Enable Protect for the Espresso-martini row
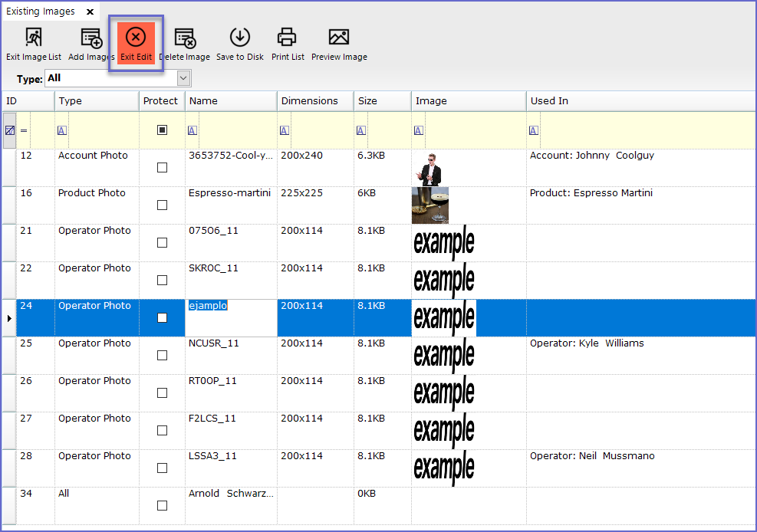This screenshot has width=757, height=532. 162,205
